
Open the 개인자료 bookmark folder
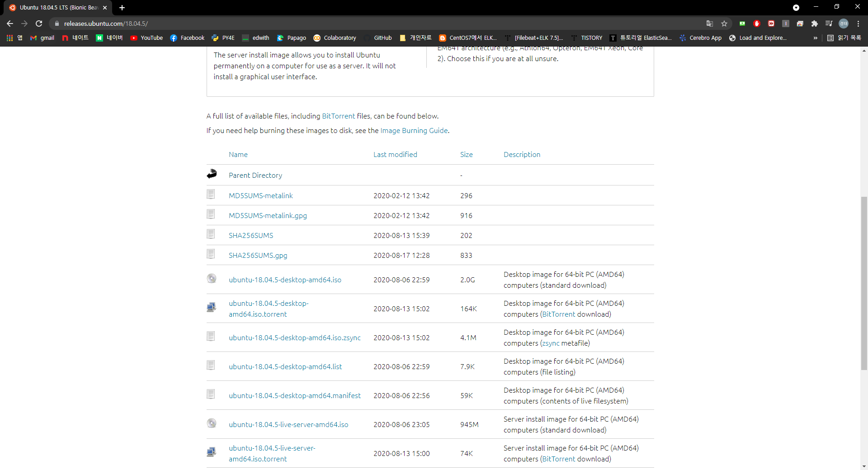coord(415,38)
